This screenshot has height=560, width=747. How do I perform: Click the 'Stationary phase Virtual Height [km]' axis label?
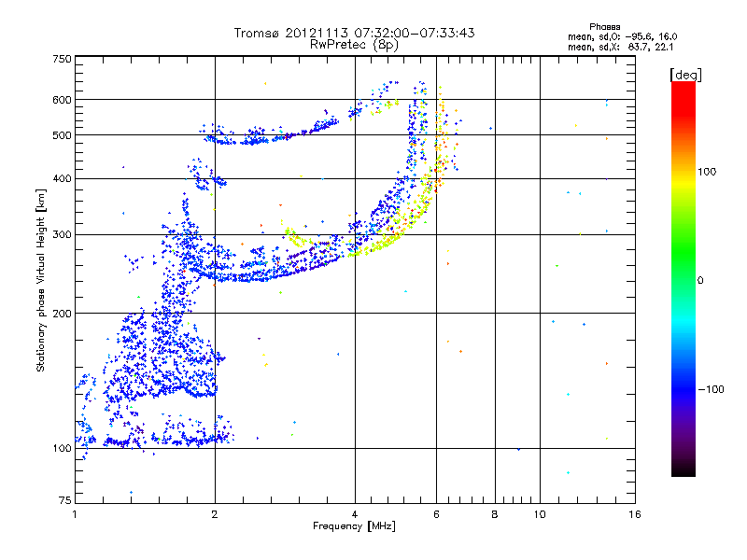(41, 280)
